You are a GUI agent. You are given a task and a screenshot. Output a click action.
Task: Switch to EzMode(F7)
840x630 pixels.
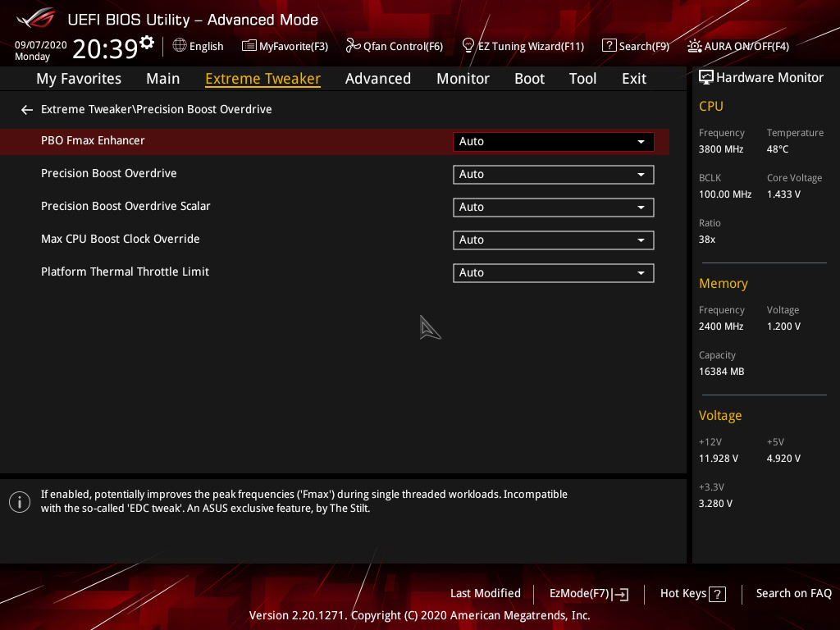(589, 594)
